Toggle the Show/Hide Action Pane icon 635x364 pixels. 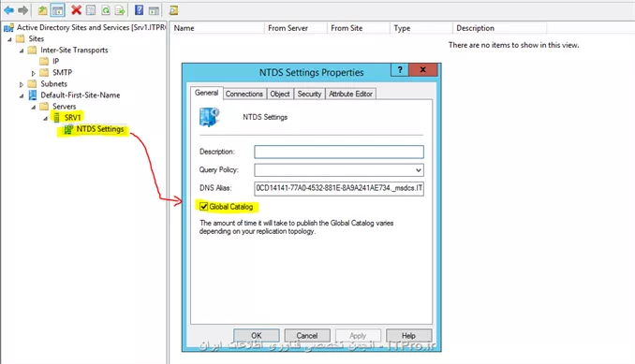(x=154, y=10)
